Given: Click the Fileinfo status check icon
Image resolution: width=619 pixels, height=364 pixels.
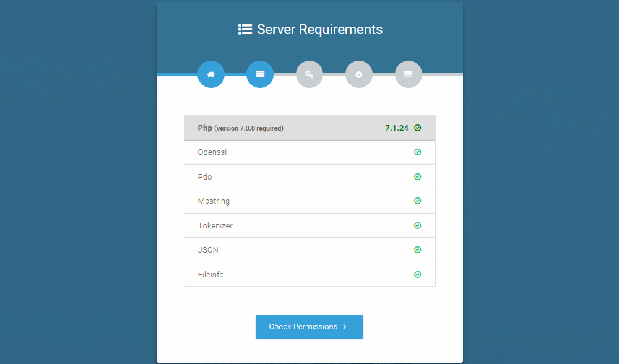Looking at the screenshot, I should (x=418, y=274).
